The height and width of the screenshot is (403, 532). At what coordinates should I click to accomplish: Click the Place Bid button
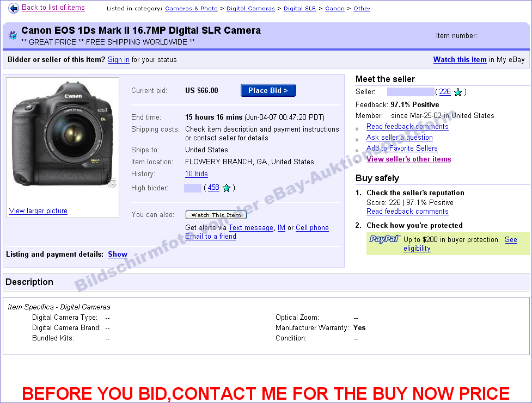pyautogui.click(x=268, y=90)
